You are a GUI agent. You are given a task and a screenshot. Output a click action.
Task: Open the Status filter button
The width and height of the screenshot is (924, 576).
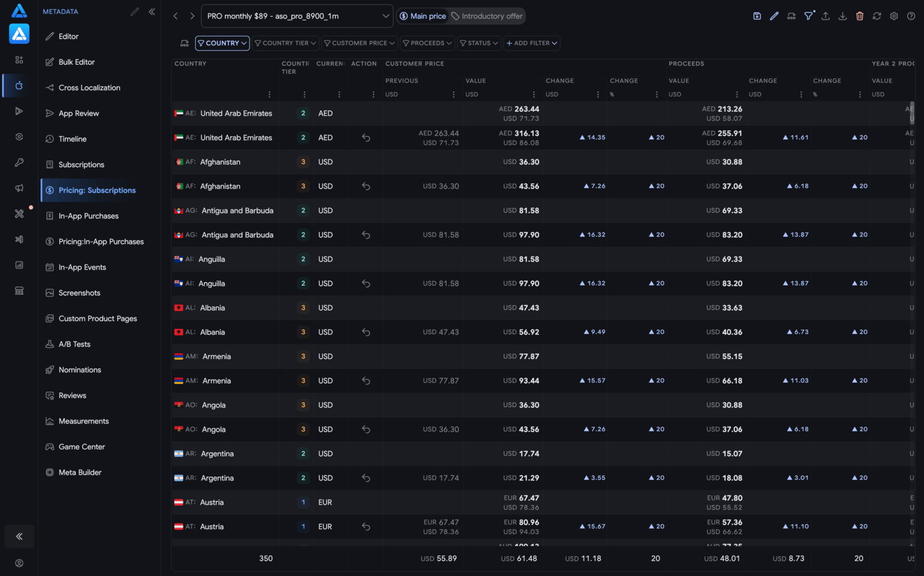pos(479,43)
